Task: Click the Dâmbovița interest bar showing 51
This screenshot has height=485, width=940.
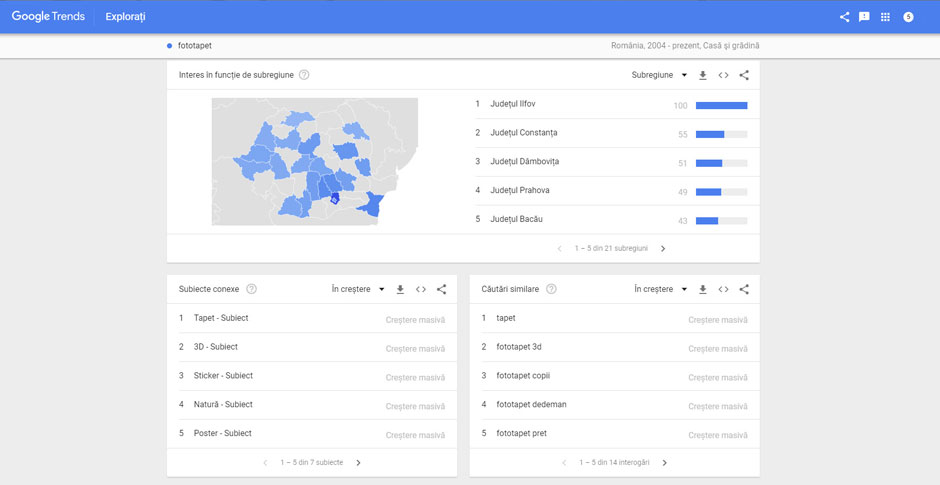Action: click(721, 163)
